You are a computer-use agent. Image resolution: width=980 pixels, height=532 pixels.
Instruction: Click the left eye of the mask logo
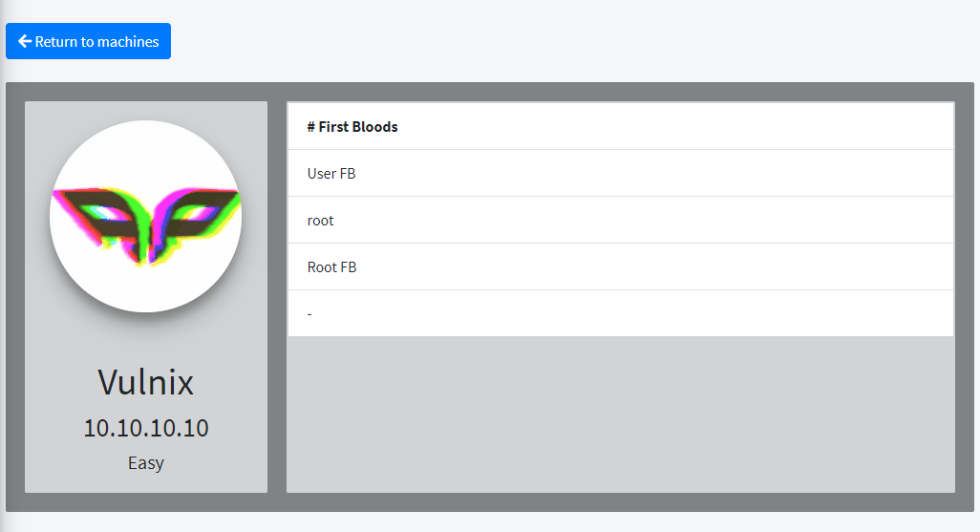click(105, 213)
